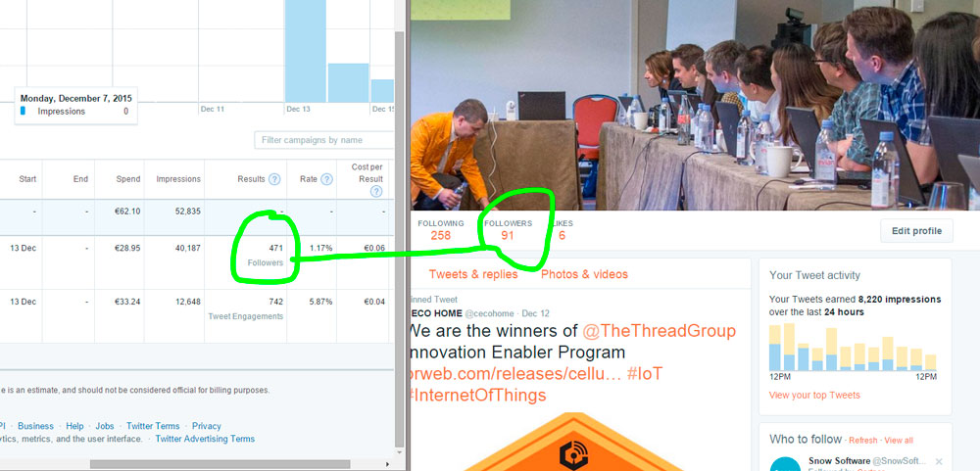The width and height of the screenshot is (980, 471).
Task: Click the Edit profile button
Action: (916, 231)
